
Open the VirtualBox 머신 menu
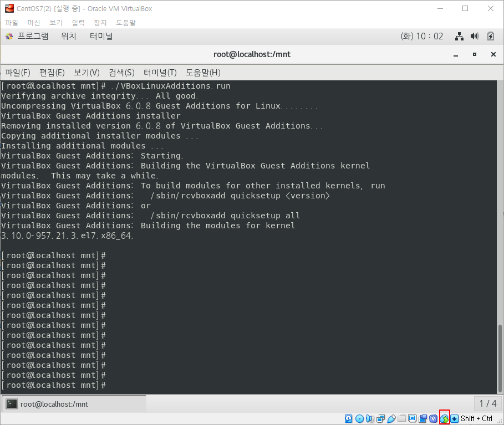point(34,23)
